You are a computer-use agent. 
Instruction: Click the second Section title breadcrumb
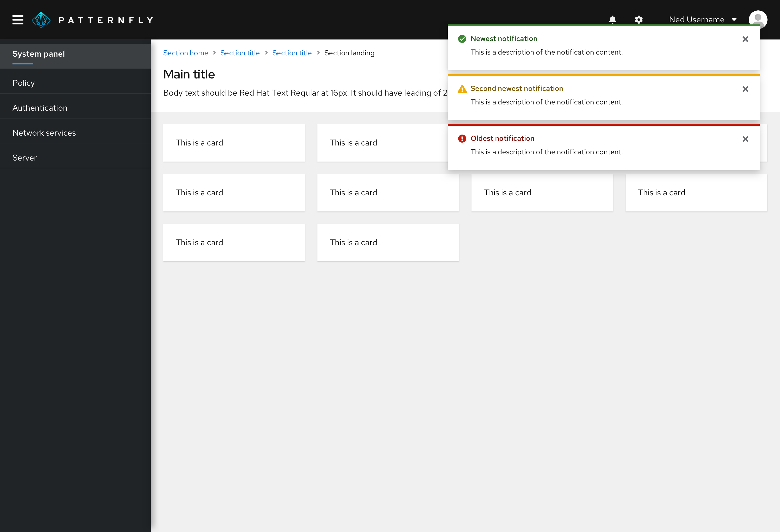point(292,53)
